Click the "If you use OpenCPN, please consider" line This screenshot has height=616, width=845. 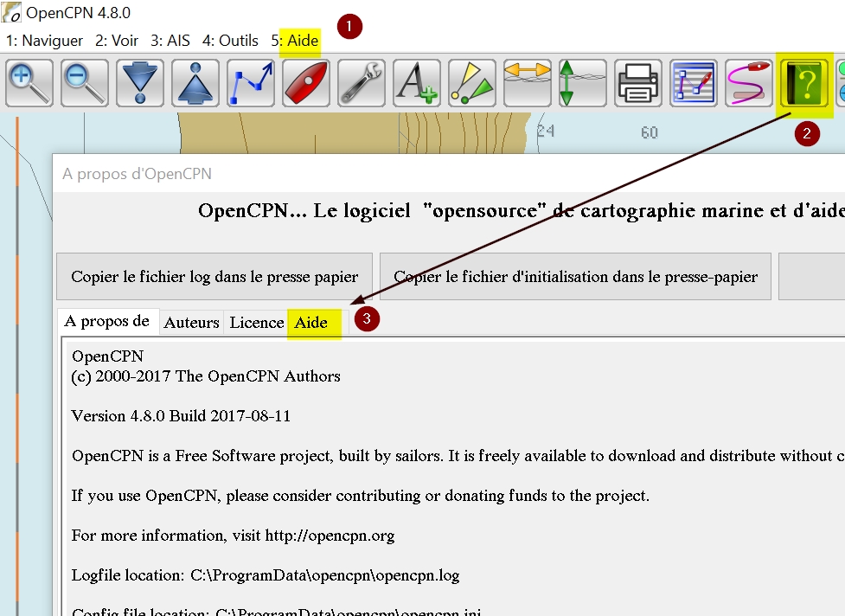pyautogui.click(x=360, y=496)
